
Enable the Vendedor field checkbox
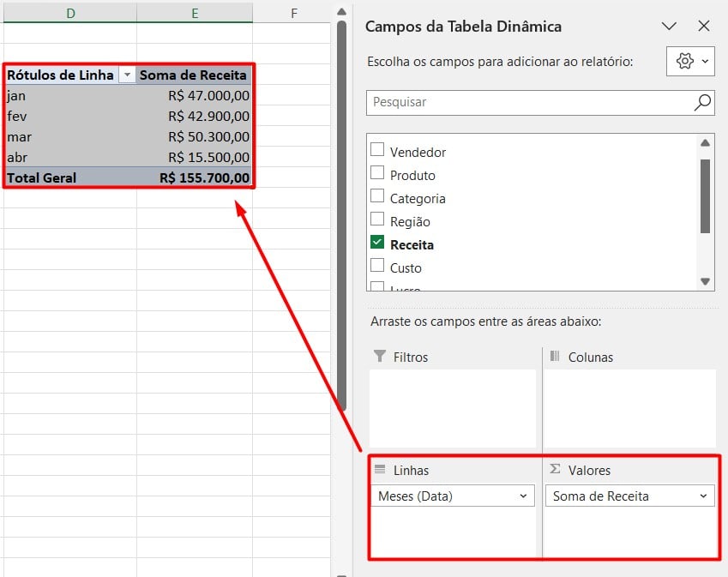tap(377, 151)
